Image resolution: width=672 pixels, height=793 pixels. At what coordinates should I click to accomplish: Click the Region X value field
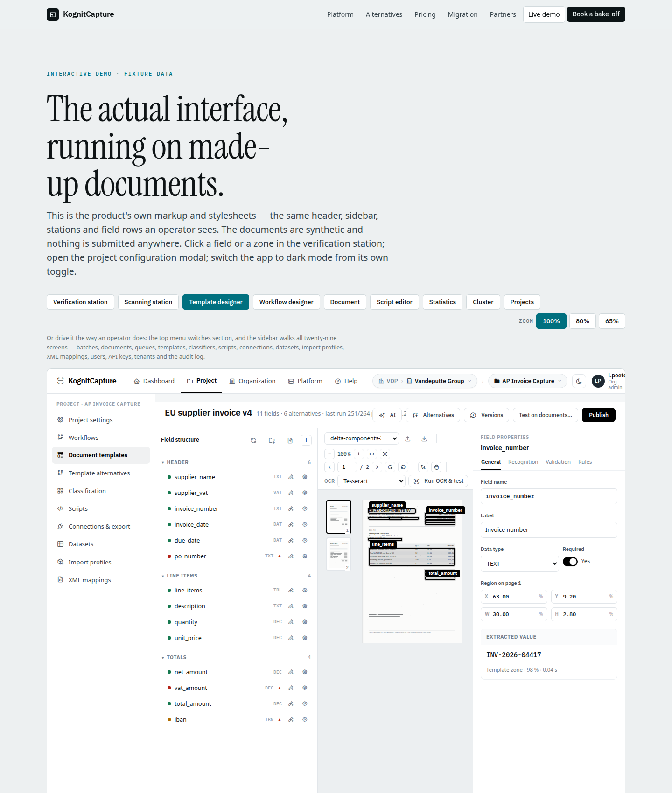[x=514, y=597]
